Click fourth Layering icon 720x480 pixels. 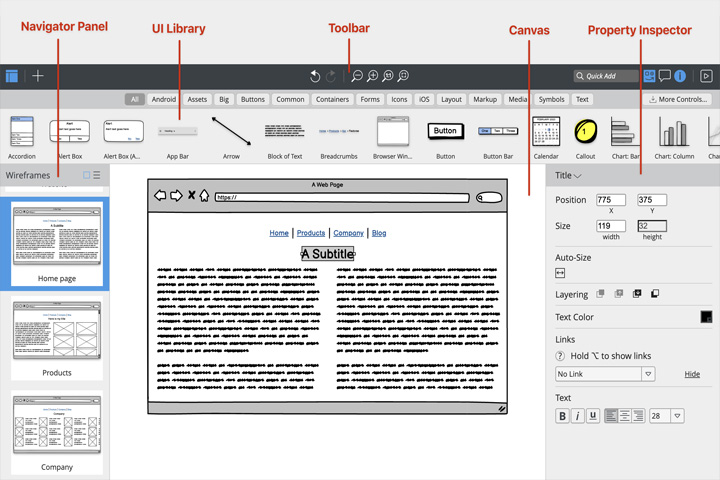[655, 294]
